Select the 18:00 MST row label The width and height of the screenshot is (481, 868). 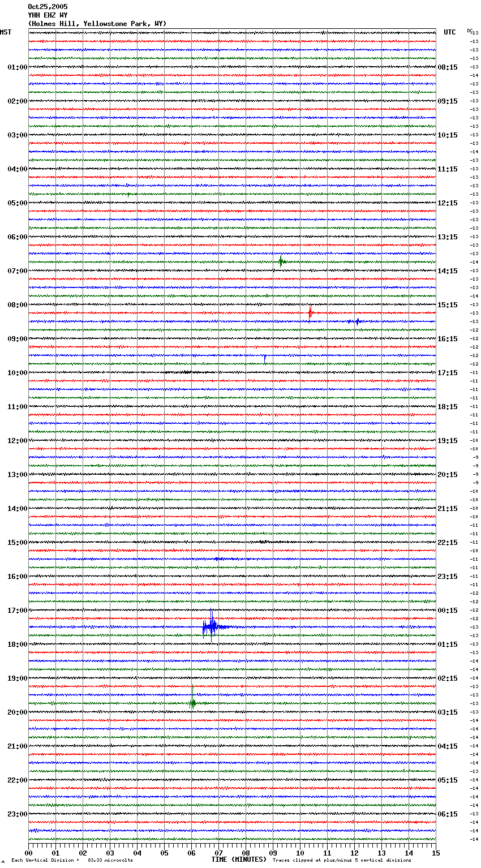17,644
